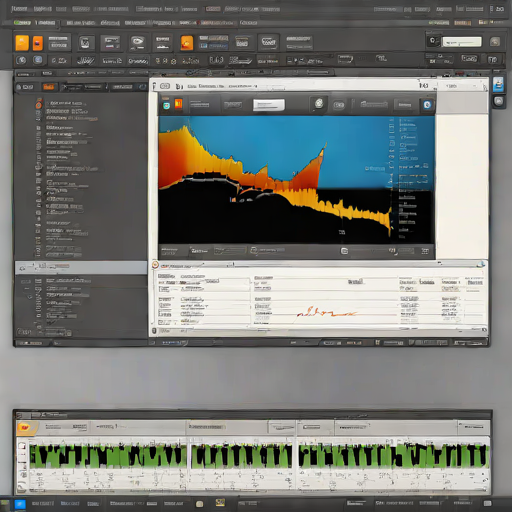Click the blue round icon in chart toolbar
The image size is (512, 512).
[427, 105]
